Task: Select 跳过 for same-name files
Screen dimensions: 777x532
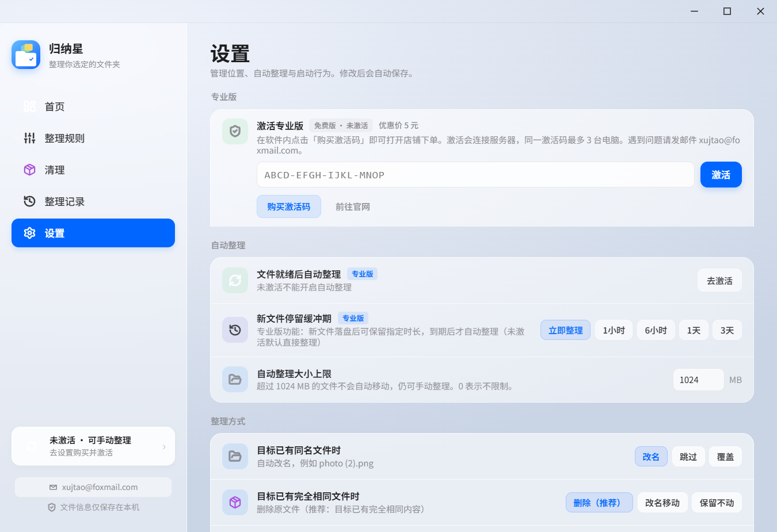Action: (688, 457)
